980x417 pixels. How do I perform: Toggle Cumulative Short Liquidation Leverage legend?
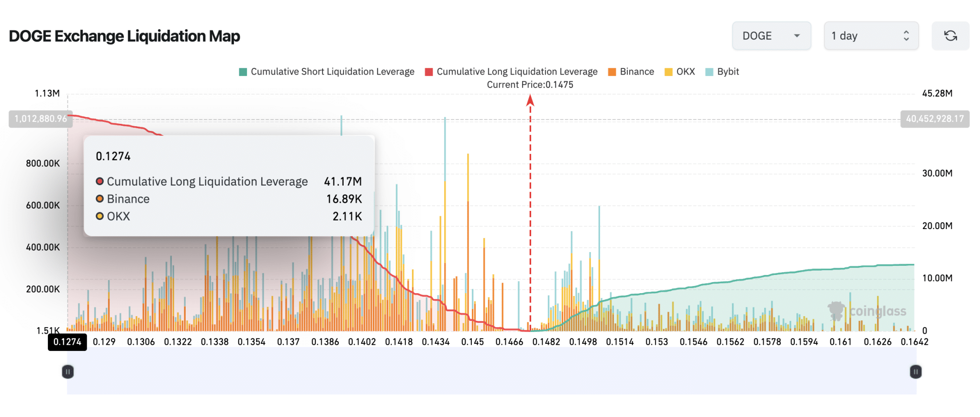point(327,72)
